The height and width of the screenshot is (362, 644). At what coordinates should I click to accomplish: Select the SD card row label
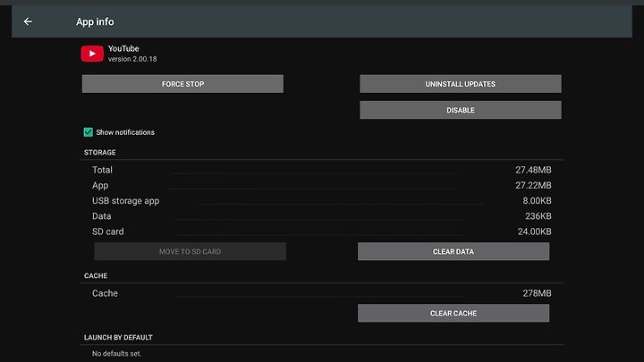pyautogui.click(x=107, y=232)
